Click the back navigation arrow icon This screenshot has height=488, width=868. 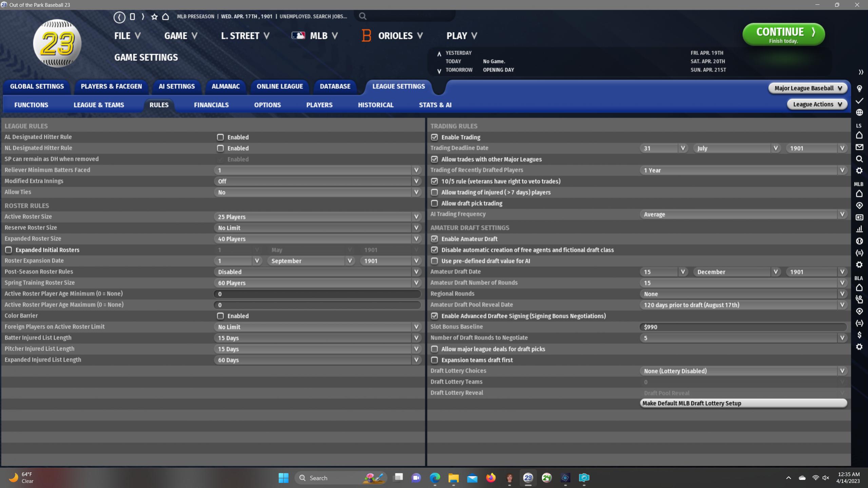(119, 17)
